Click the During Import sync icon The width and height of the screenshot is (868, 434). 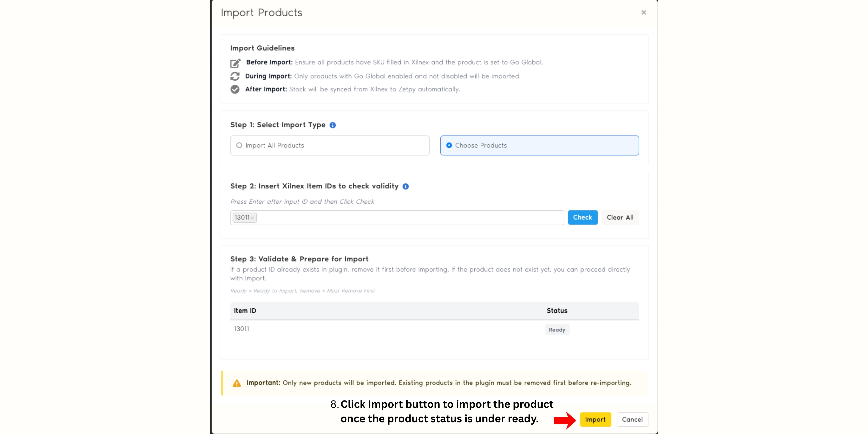click(x=235, y=76)
